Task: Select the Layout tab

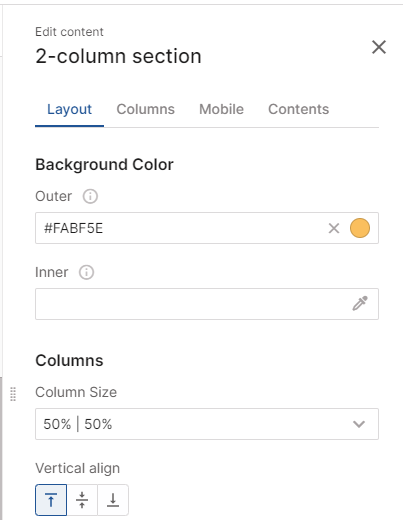Action: point(69,109)
